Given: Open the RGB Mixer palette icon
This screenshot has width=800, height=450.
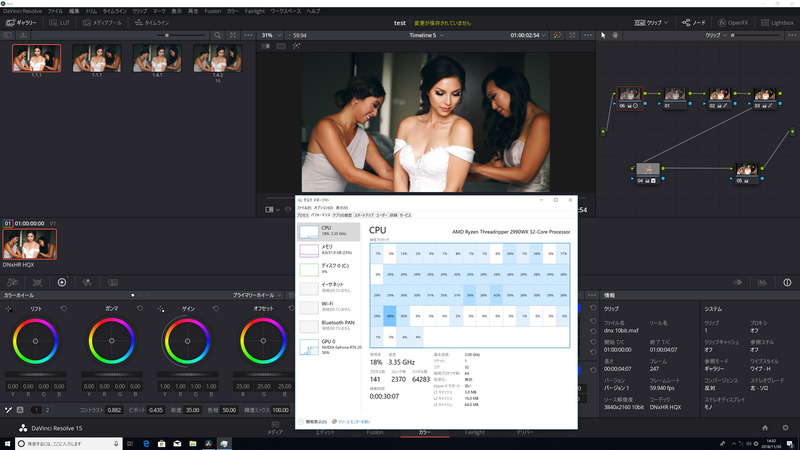Looking at the screenshot, I should [x=87, y=282].
